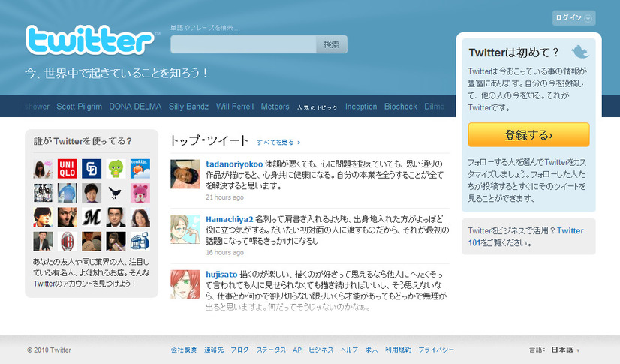Open the Will Ferrell trend

[235, 107]
